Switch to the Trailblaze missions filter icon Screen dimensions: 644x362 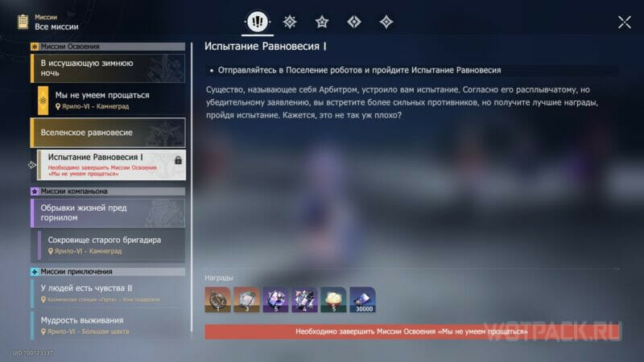tap(290, 22)
